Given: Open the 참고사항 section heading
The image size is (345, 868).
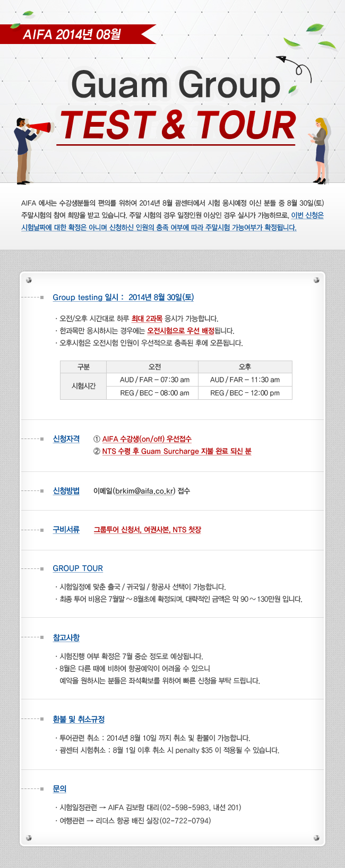Looking at the screenshot, I should tap(66, 637).
